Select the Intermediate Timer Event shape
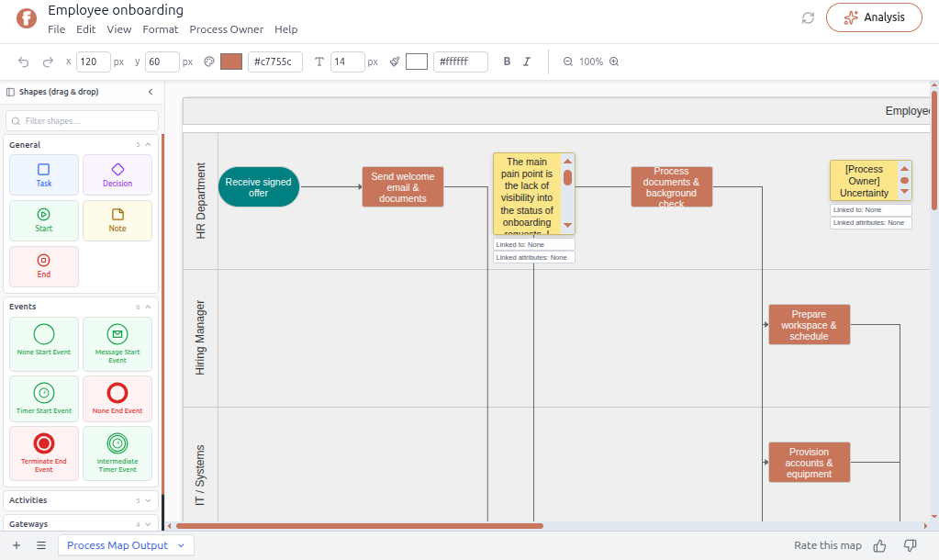Viewport: 939px width, 560px height. coord(117,454)
